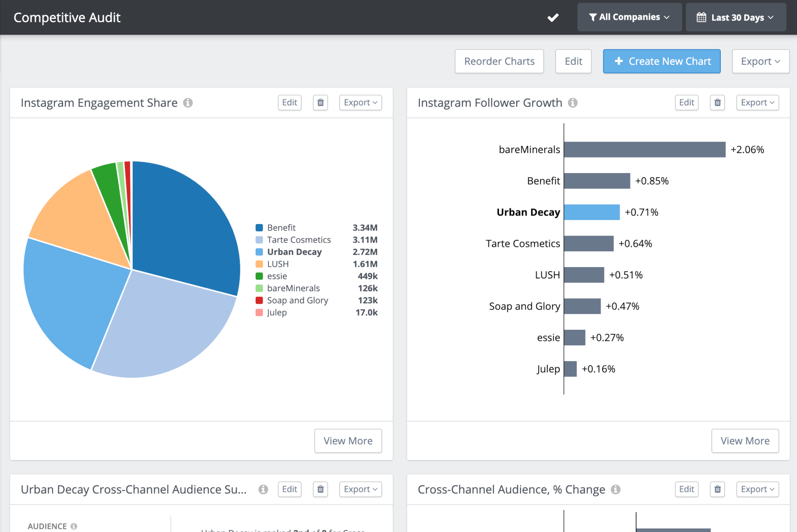Image resolution: width=797 pixels, height=532 pixels.
Task: Delete the Instagram Engagement Share chart
Action: 320,103
